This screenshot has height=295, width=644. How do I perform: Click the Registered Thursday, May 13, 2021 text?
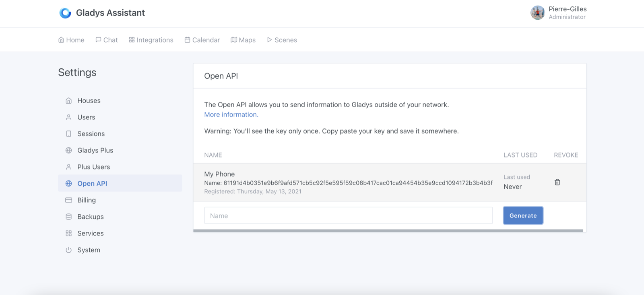click(253, 191)
